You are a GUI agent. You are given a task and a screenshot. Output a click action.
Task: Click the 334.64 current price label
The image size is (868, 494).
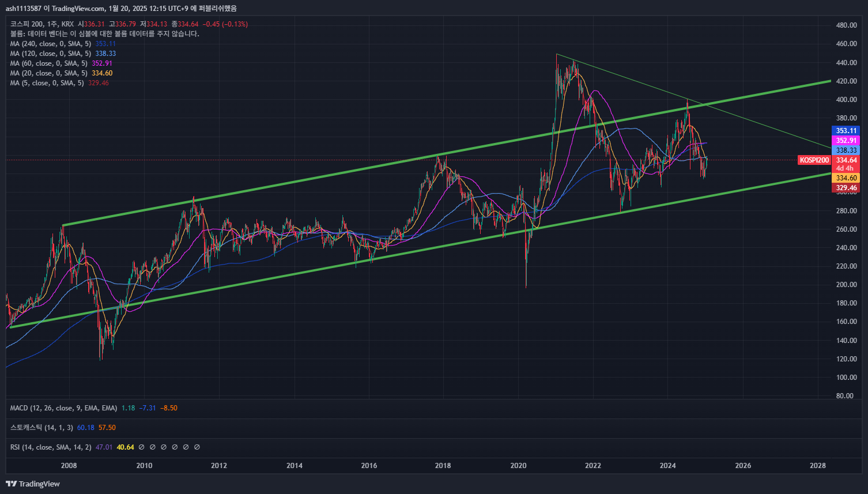point(846,160)
